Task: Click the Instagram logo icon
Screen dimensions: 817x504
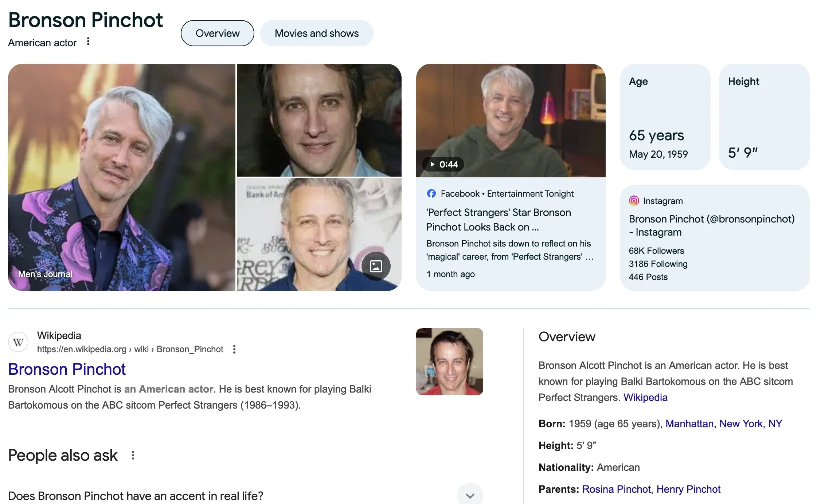Action: coord(634,201)
